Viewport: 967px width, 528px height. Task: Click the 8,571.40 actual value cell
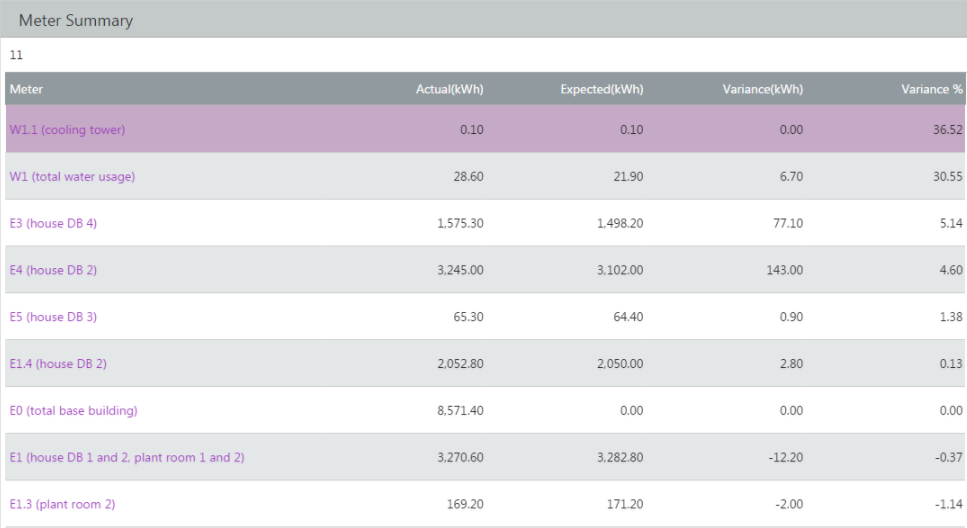click(460, 411)
